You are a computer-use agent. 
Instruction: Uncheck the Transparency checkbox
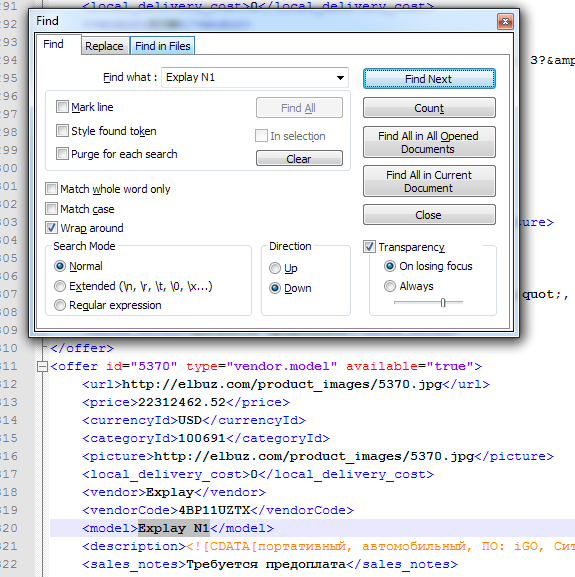point(369,247)
